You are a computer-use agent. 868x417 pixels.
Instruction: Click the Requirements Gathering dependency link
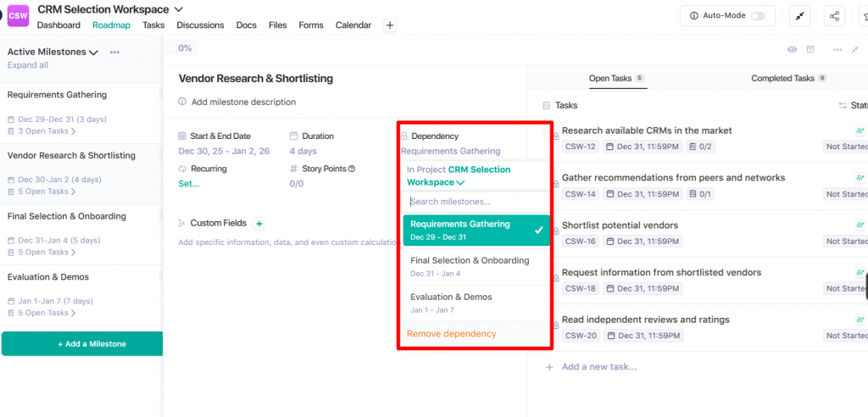(451, 151)
